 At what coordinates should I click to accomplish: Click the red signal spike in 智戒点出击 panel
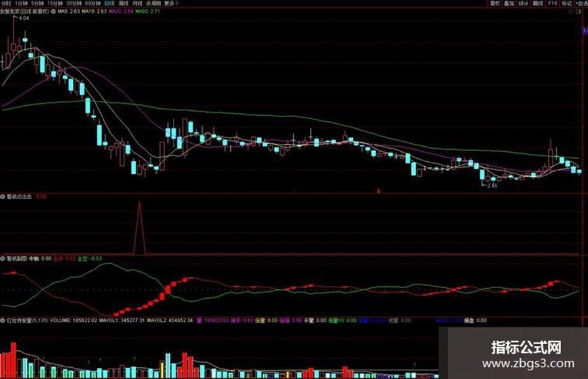(x=140, y=228)
